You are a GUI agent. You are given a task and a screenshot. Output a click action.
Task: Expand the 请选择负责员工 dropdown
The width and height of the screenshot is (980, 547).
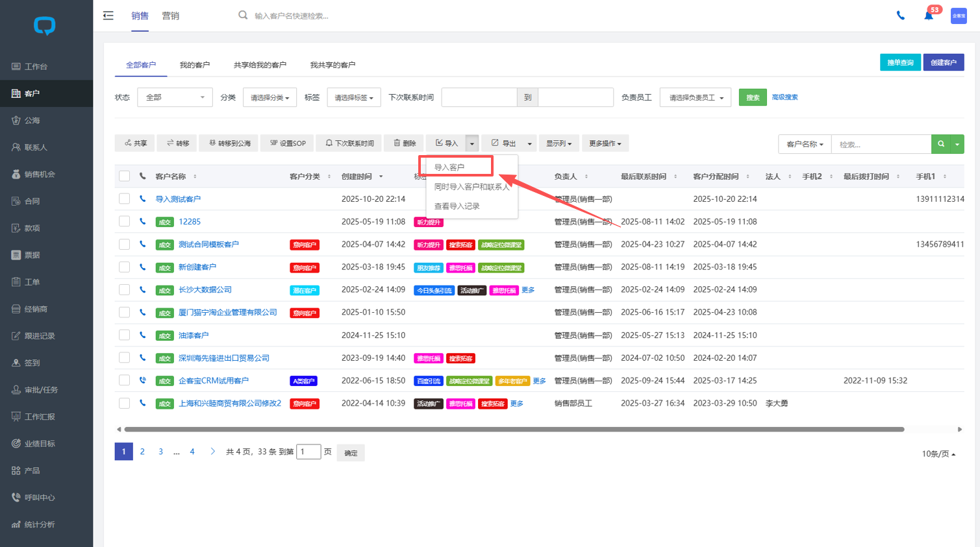(x=696, y=97)
